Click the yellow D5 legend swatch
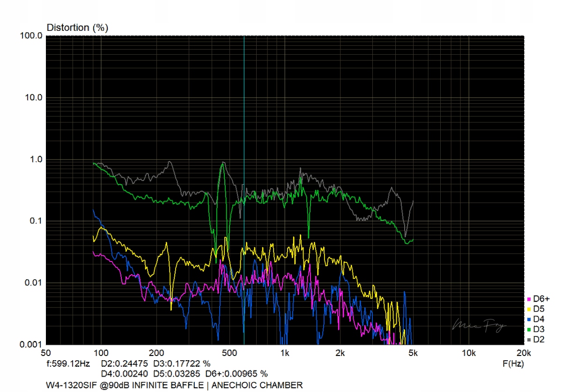The width and height of the screenshot is (562, 392). pos(529,309)
